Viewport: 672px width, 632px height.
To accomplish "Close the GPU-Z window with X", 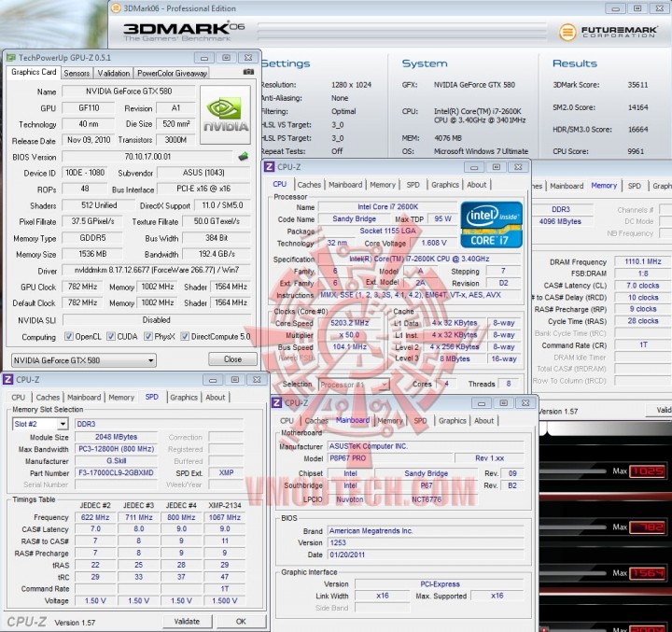I will pyautogui.click(x=248, y=58).
